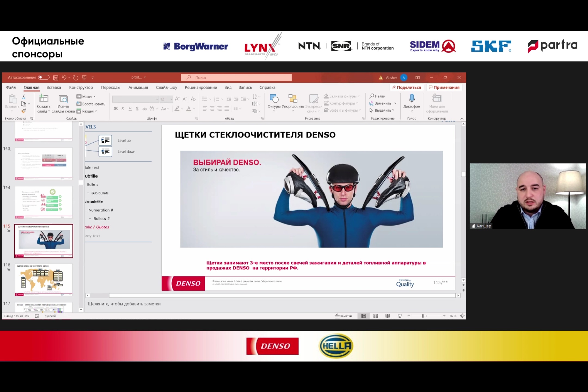588x392 pixels.
Task: Open the Упорядочить arrange menu
Action: pos(293,103)
